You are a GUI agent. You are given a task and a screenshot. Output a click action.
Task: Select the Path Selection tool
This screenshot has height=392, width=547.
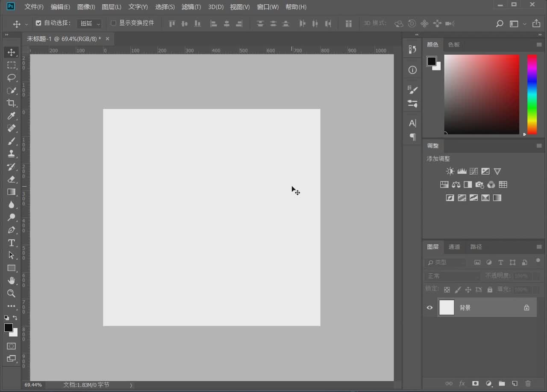(12, 255)
